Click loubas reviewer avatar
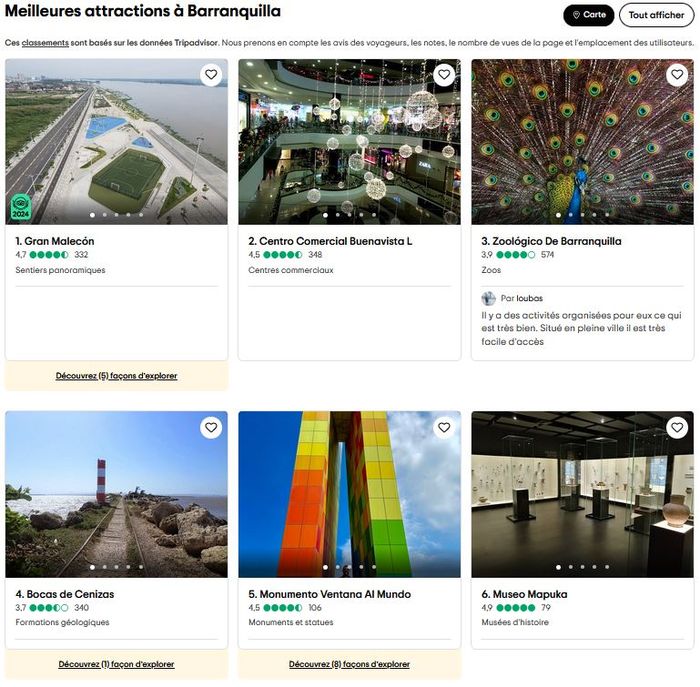The image size is (700, 687). (488, 298)
